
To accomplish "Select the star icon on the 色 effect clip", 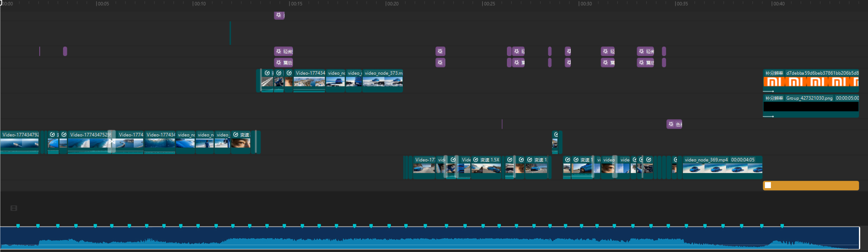I will (x=671, y=124).
